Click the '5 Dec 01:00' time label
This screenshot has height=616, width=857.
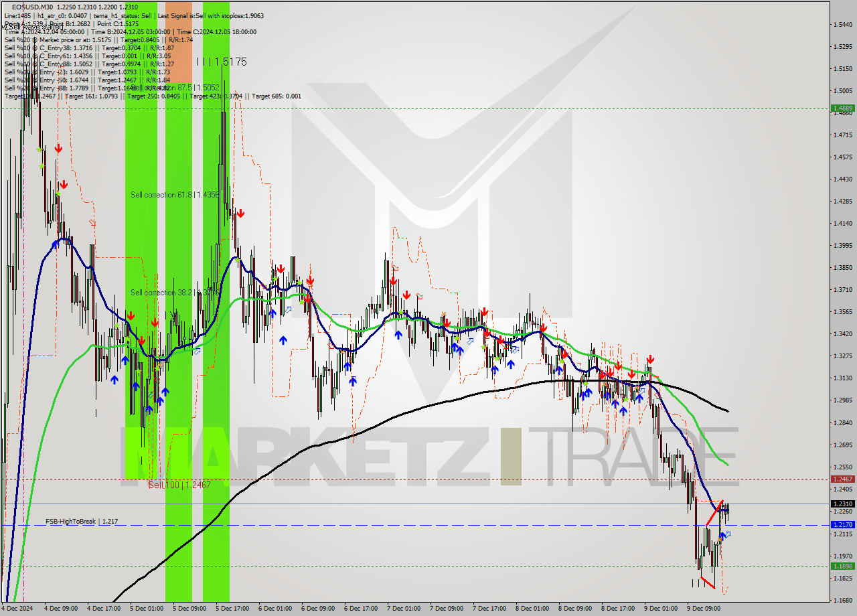(147, 609)
